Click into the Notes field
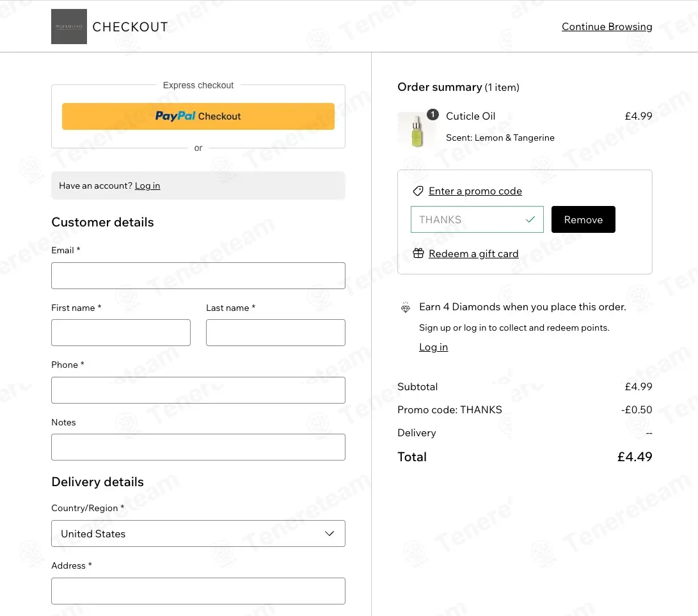698x616 pixels. tap(198, 447)
